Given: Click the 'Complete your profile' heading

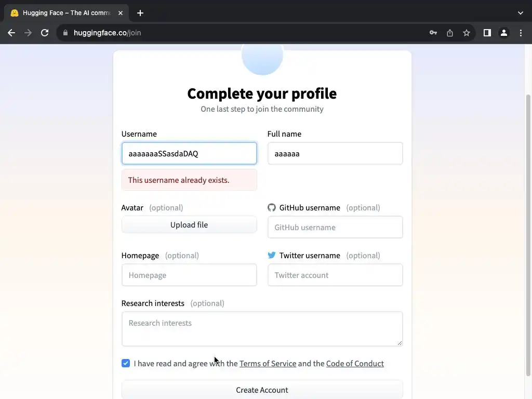Looking at the screenshot, I should [x=262, y=94].
